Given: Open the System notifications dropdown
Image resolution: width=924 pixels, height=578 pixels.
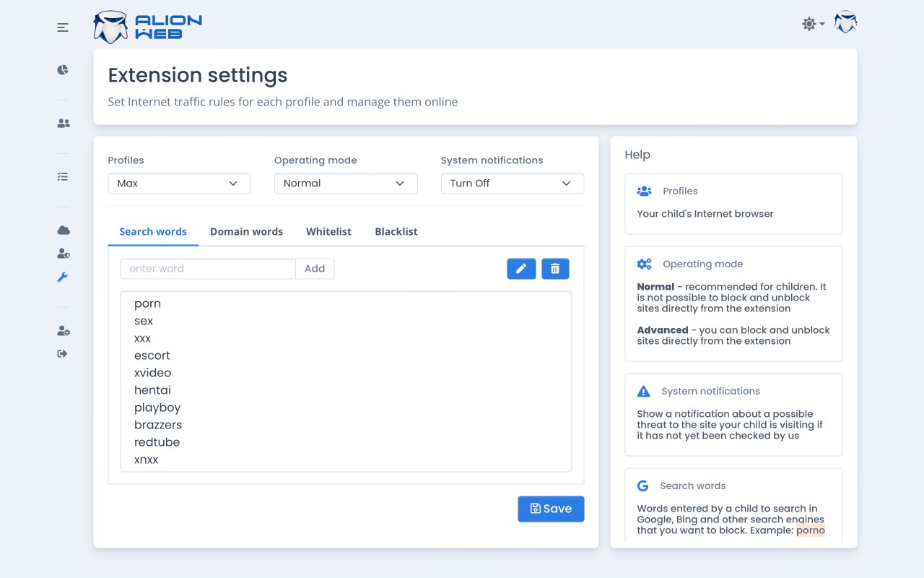Looking at the screenshot, I should 512,184.
